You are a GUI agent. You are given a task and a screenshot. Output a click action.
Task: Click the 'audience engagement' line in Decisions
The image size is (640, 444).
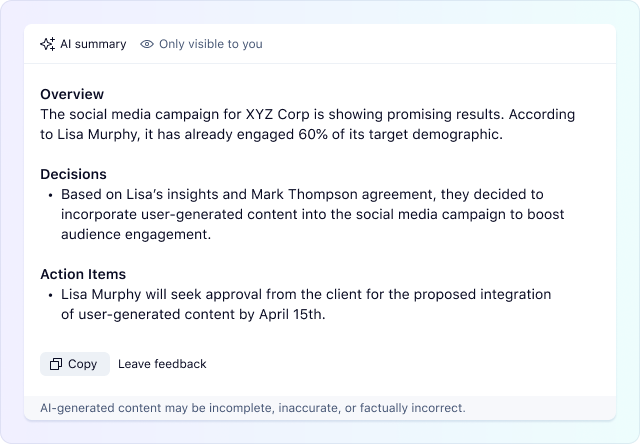[x=135, y=234]
